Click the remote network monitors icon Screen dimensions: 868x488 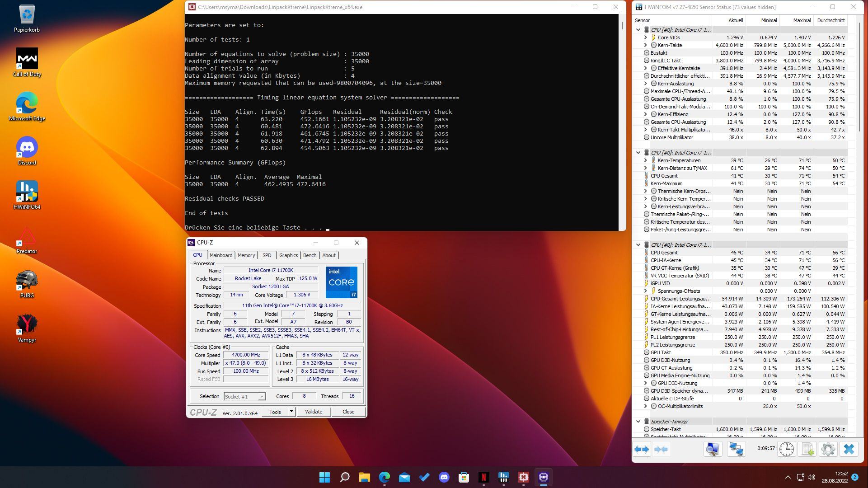point(736,449)
